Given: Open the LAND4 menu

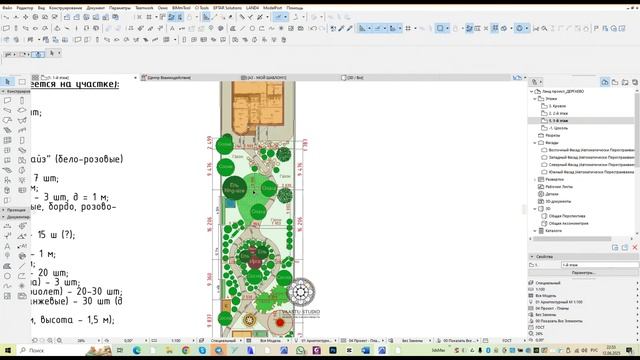Looking at the screenshot, I should (x=252, y=8).
